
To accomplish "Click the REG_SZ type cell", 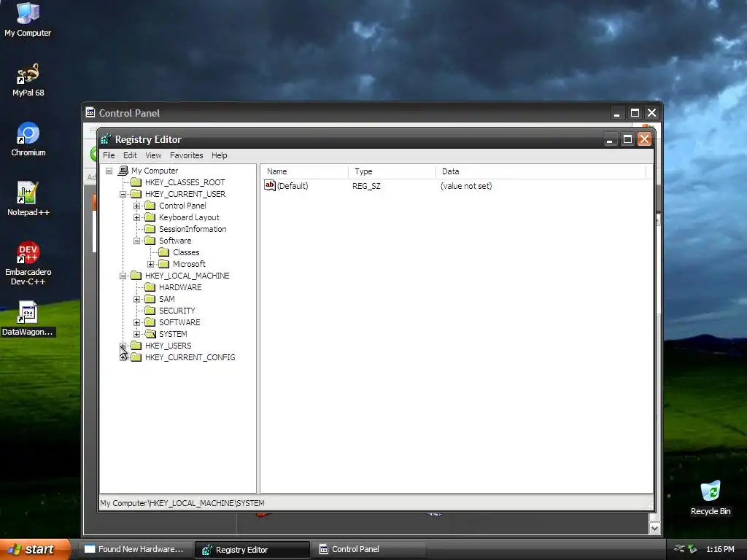I will pyautogui.click(x=366, y=186).
